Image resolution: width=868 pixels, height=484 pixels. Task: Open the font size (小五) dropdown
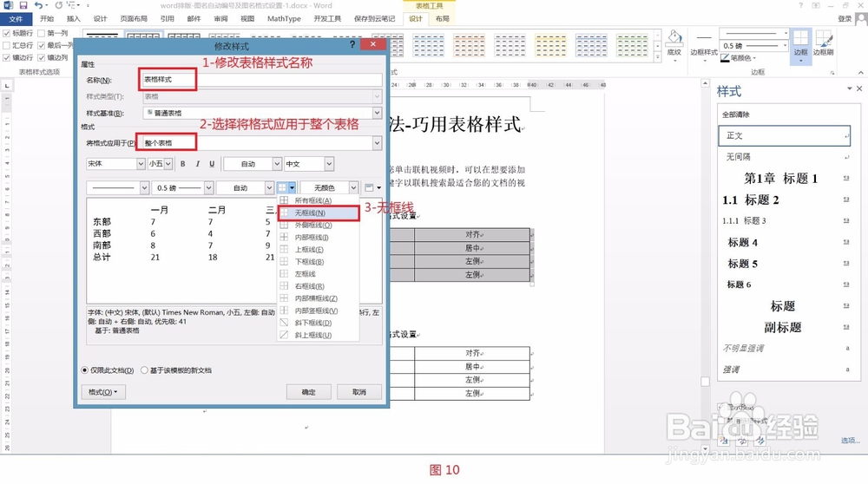click(168, 164)
